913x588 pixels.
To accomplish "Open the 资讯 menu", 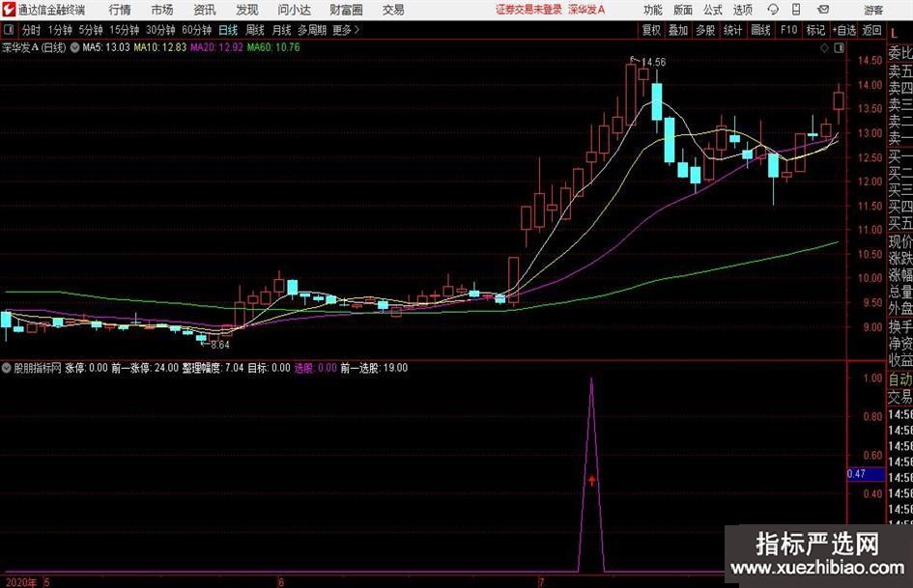I will click(x=205, y=10).
